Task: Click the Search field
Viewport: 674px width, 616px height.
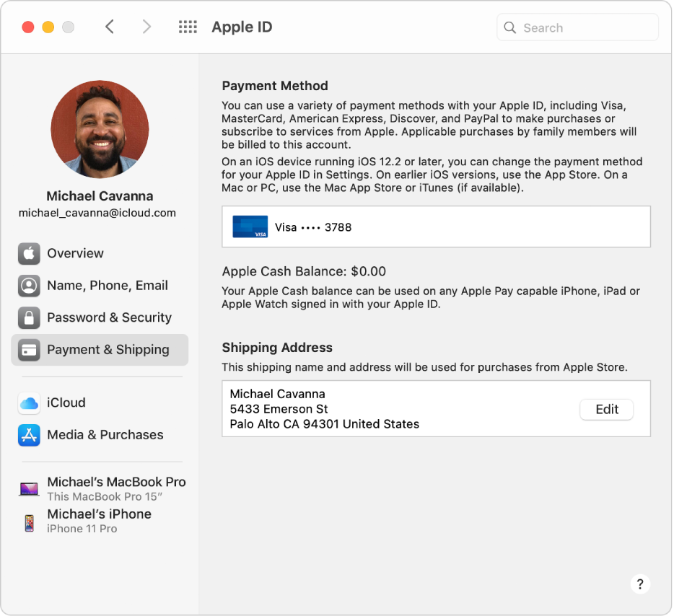Action: point(585,28)
